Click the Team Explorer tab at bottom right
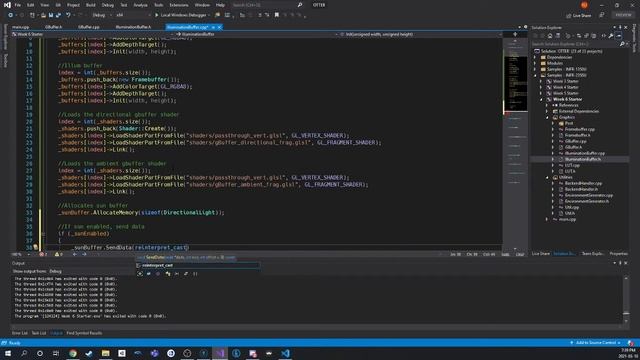The image size is (640, 360). coord(593,254)
